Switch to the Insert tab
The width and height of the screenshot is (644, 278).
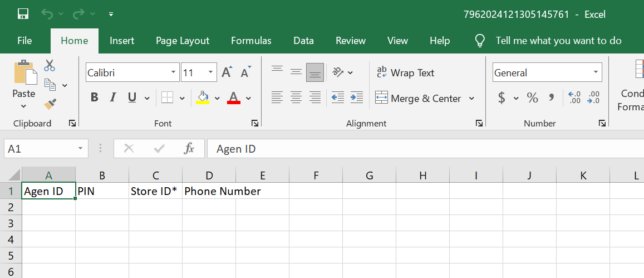click(x=122, y=41)
